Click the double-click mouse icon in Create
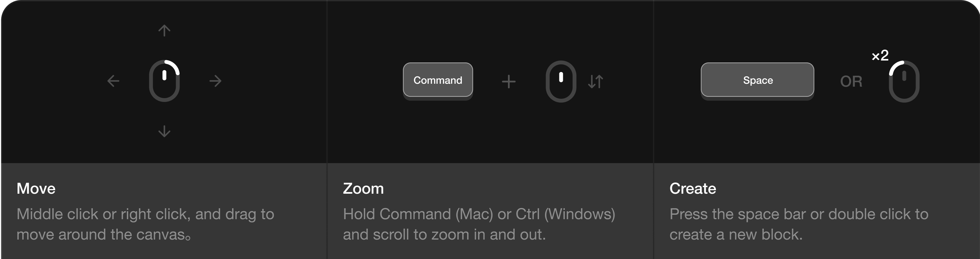This screenshot has width=980, height=259. (904, 81)
